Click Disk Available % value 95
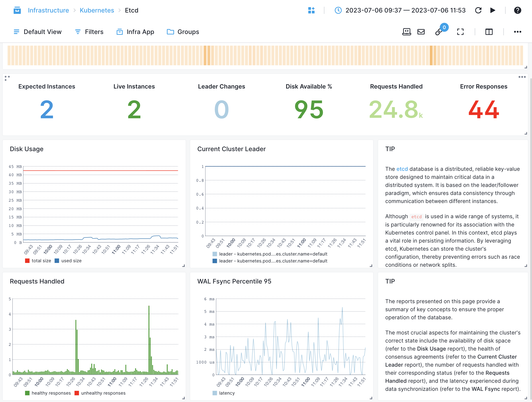Screen dimensions: 532x402 [x=309, y=110]
